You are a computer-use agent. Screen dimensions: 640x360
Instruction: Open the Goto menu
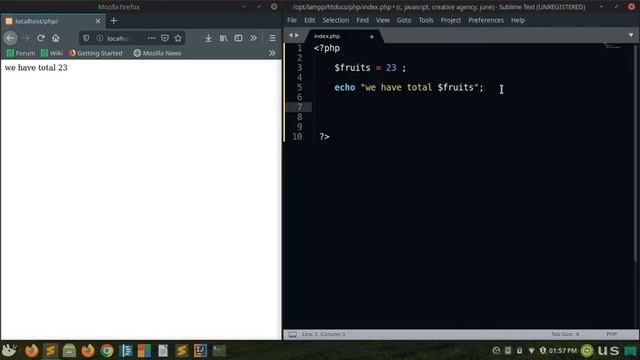coord(404,20)
